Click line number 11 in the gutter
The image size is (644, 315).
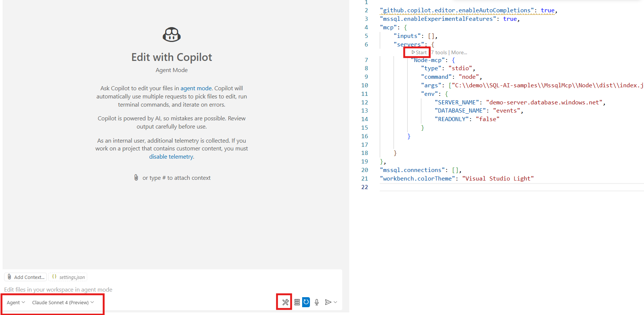tap(365, 94)
